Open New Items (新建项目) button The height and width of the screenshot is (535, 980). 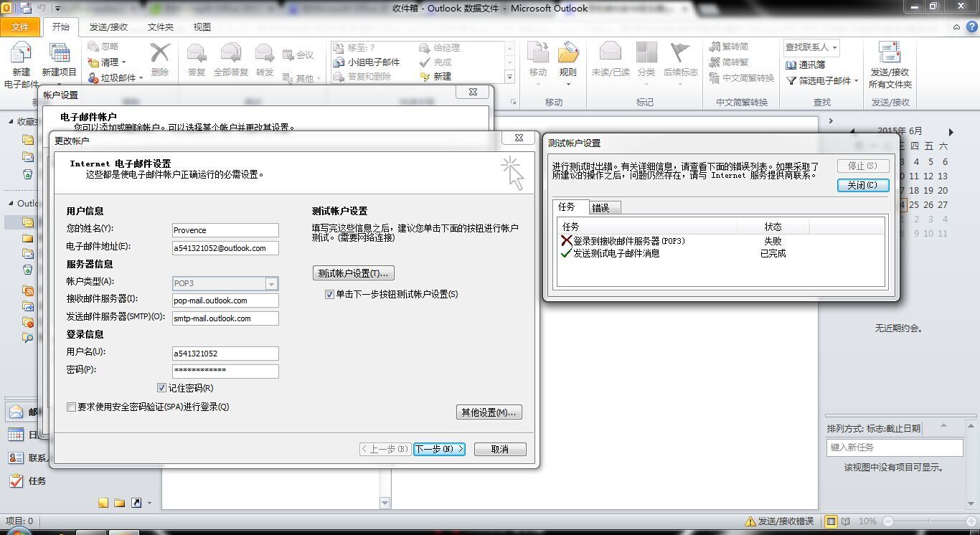59,60
